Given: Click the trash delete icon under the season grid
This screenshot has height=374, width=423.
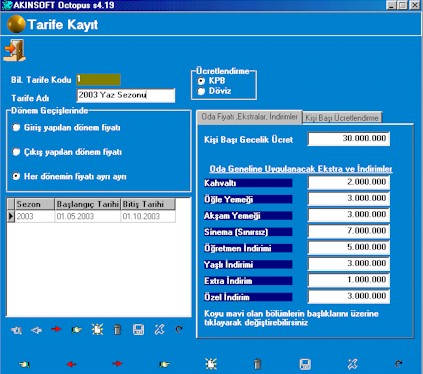Looking at the screenshot, I should [117, 330].
